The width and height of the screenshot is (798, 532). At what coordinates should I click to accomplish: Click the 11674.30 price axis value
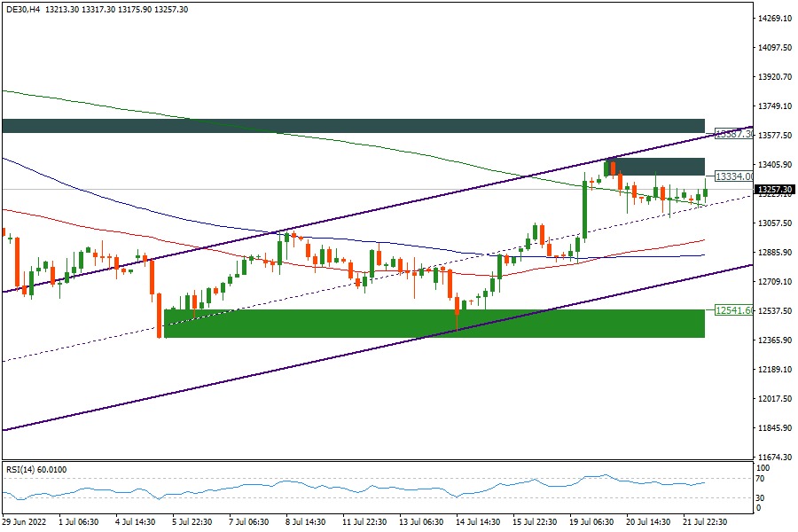774,458
